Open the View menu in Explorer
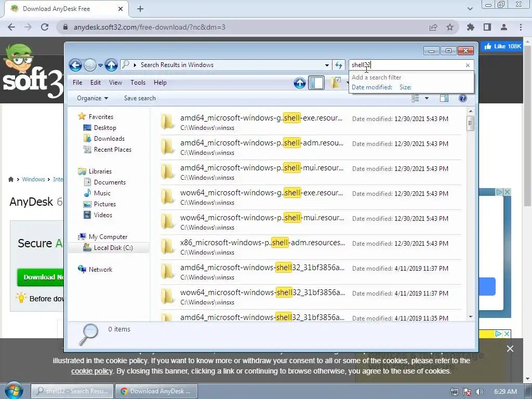The width and height of the screenshot is (532, 399). [115, 83]
